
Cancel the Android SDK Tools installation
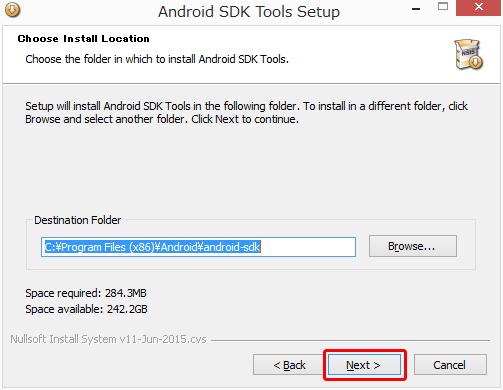pos(450,365)
